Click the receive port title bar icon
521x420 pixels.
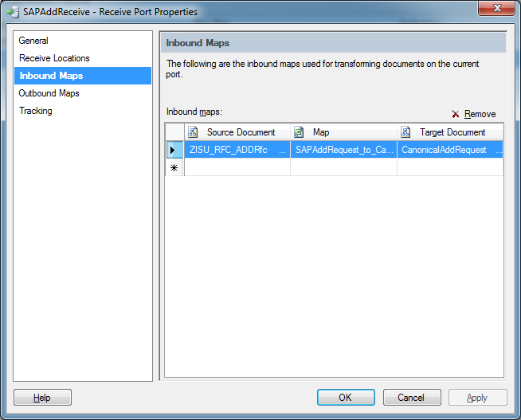[13, 12]
